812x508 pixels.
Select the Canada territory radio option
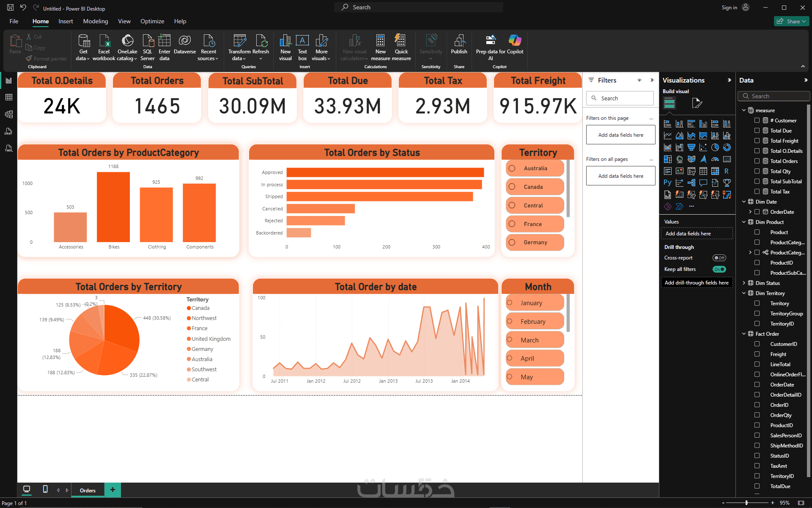coord(512,187)
